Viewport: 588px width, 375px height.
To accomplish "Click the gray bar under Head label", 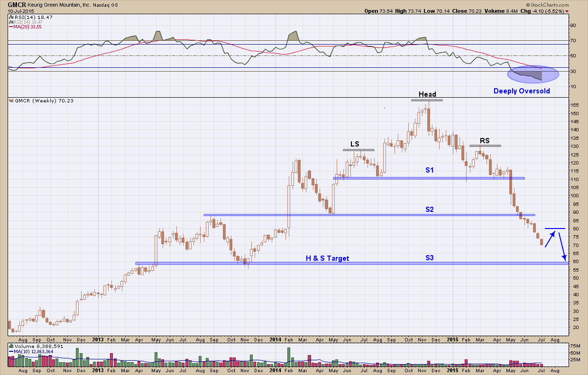I will [x=427, y=100].
